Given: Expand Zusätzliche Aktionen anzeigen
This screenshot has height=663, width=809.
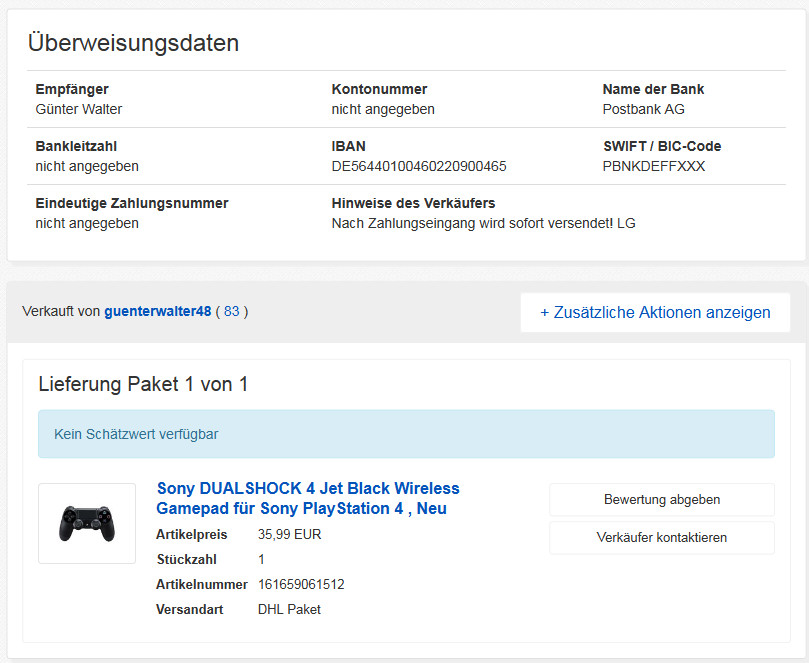Looking at the screenshot, I should (655, 312).
